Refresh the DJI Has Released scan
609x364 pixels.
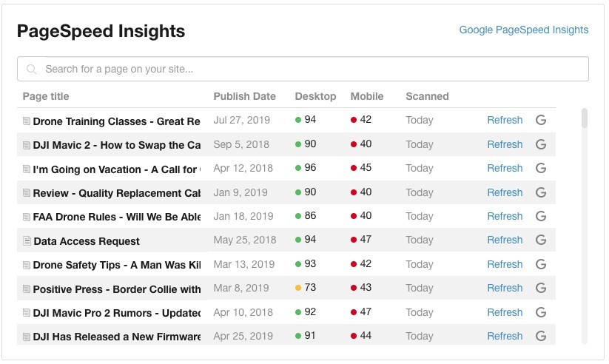[505, 337]
